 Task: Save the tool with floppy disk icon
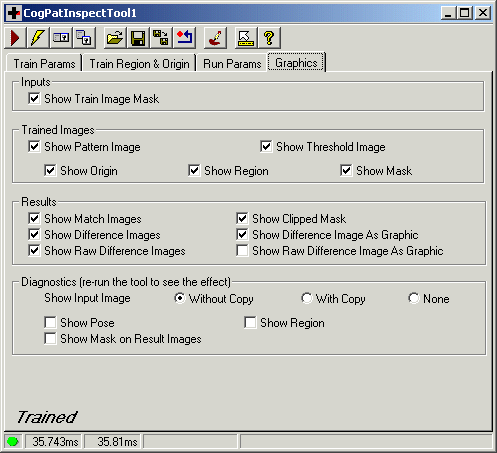click(x=138, y=38)
